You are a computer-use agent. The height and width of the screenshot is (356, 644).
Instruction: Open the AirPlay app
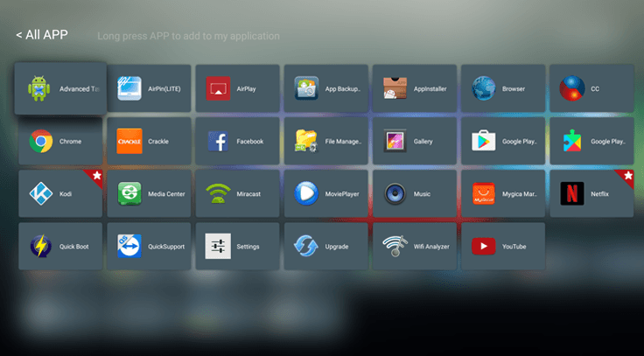click(237, 88)
